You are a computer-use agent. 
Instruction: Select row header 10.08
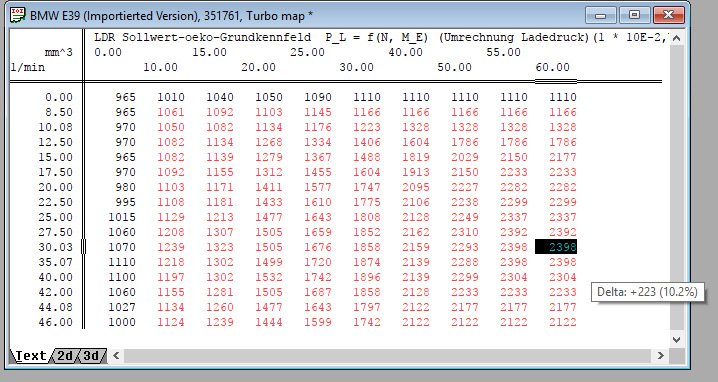(55, 127)
